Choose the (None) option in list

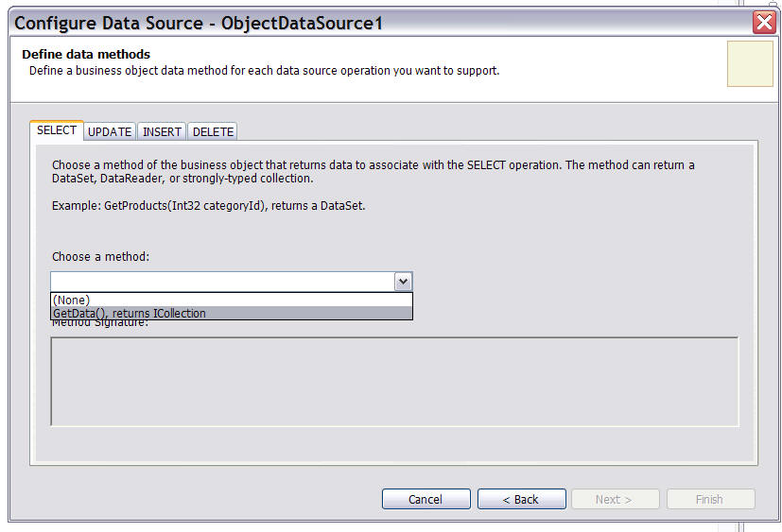(x=72, y=300)
